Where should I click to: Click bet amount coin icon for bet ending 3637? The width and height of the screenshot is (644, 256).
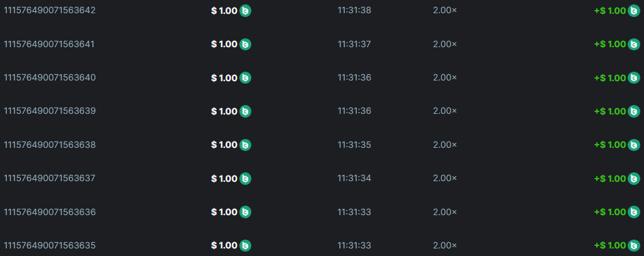point(246,179)
